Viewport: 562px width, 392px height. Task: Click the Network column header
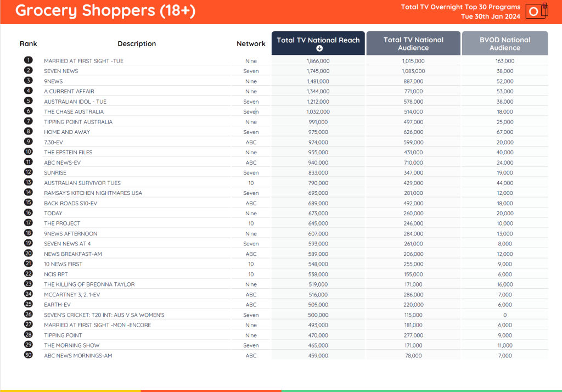251,44
